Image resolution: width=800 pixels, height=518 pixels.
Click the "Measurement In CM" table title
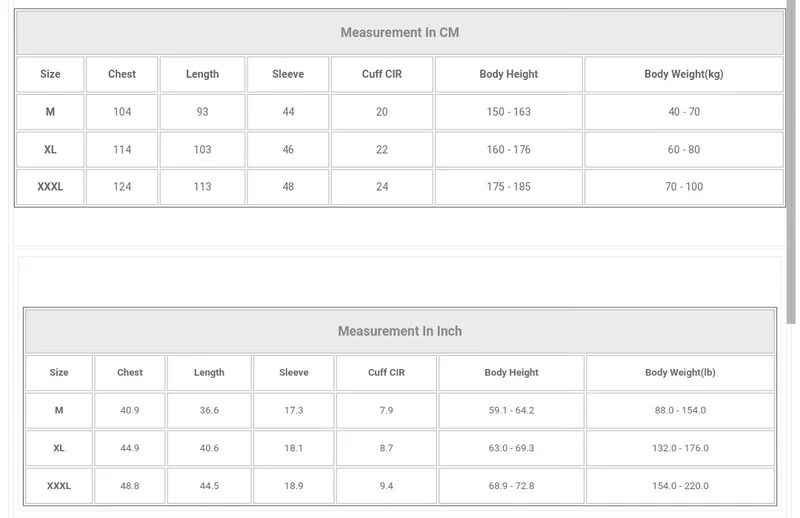pos(399,32)
